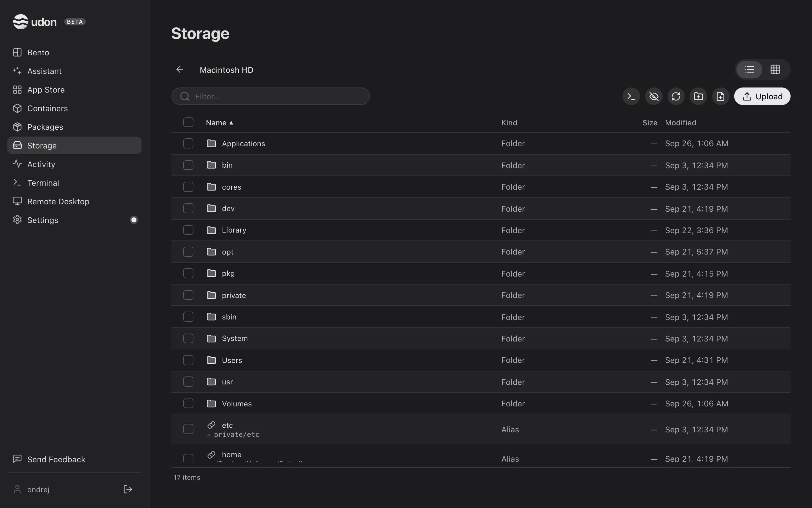Image resolution: width=812 pixels, height=508 pixels.
Task: Check the cores row checkbox
Action: click(x=188, y=187)
